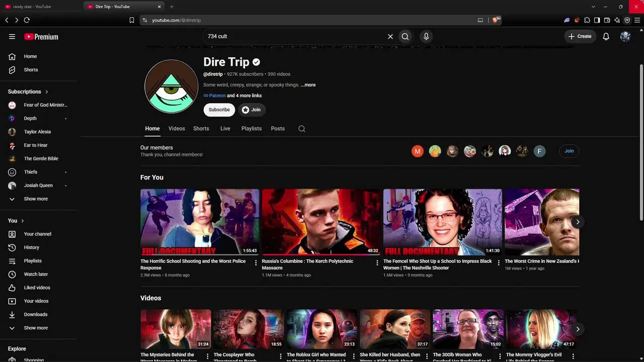Bookmark this page in the address bar
The width and height of the screenshot is (644, 362).
click(132, 20)
